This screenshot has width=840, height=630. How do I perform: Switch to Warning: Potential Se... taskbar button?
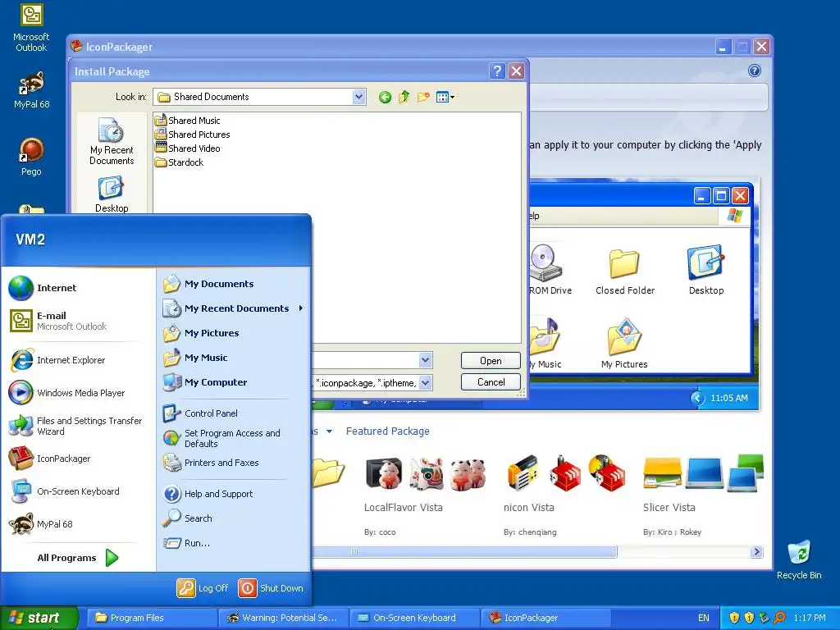pyautogui.click(x=284, y=618)
